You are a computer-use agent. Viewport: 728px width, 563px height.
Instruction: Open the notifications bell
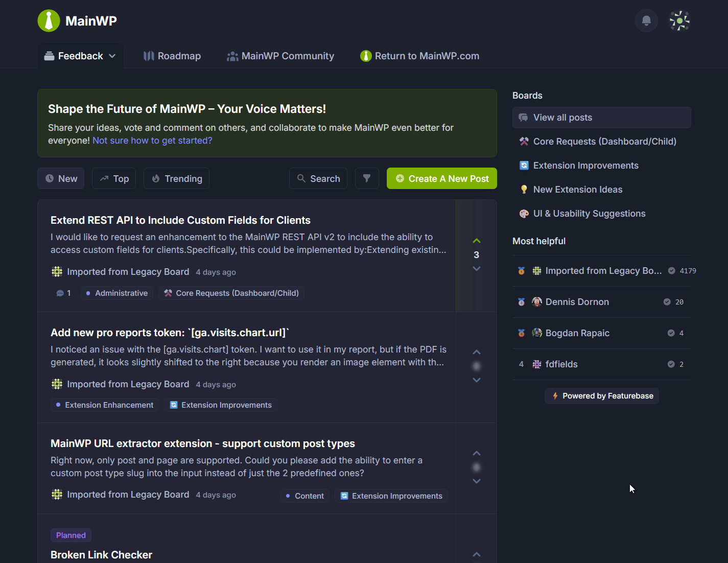pyautogui.click(x=646, y=21)
